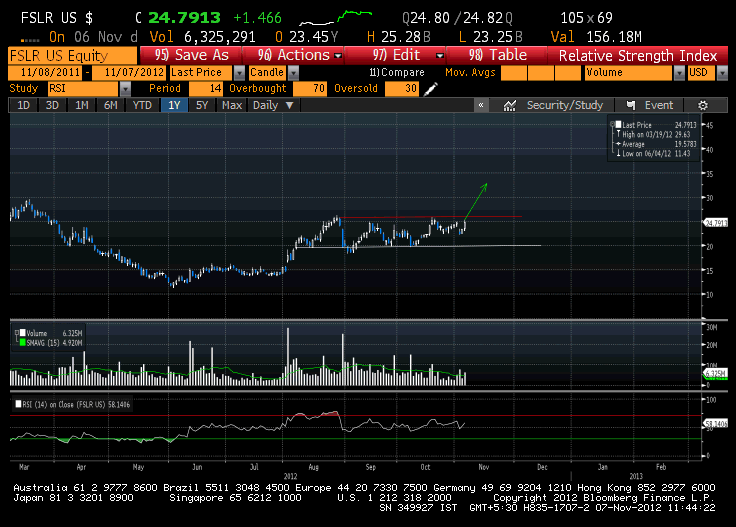Click the 'Val 156.18M' value

click(x=596, y=37)
